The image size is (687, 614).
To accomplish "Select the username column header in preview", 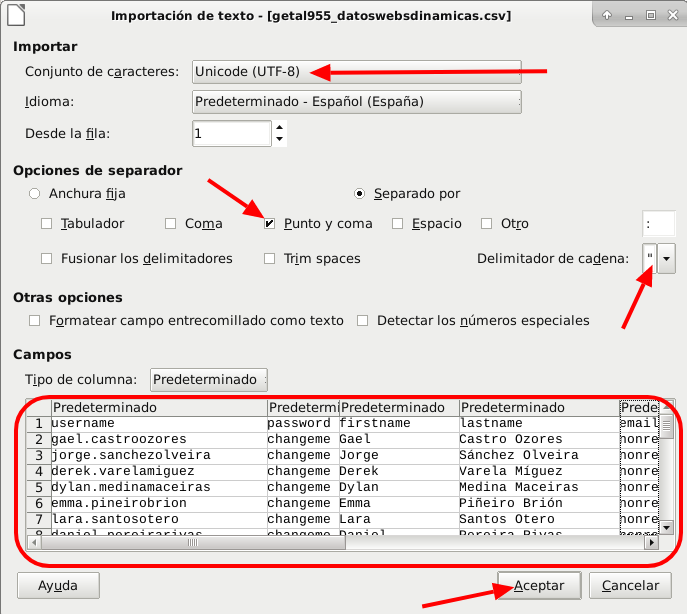I will coord(159,408).
